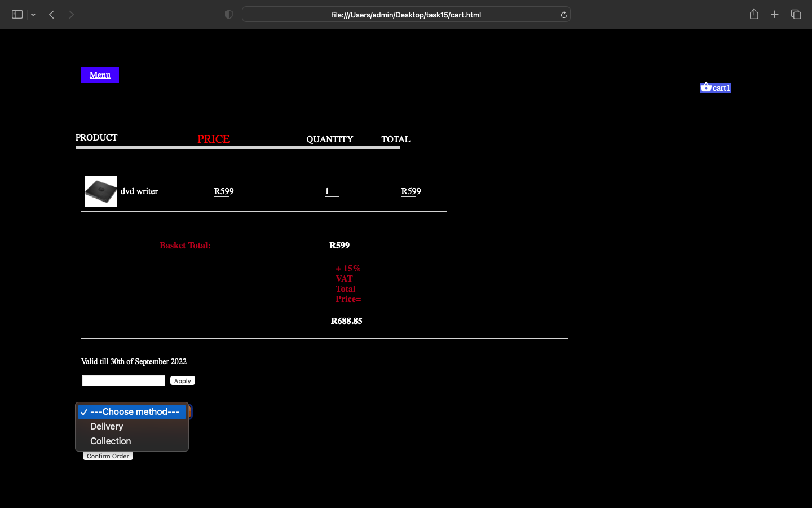Select Delivery from the method dropdown
This screenshot has height=508, width=812.
[107, 426]
